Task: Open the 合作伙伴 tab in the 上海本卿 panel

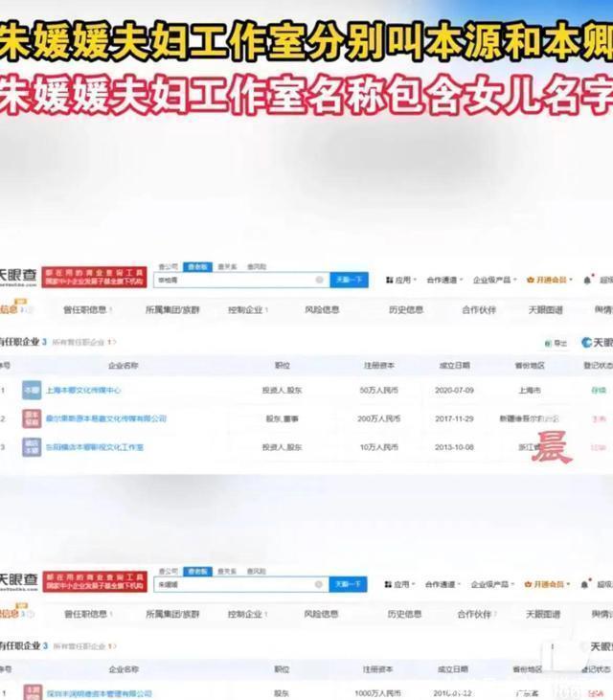Action: 479,309
